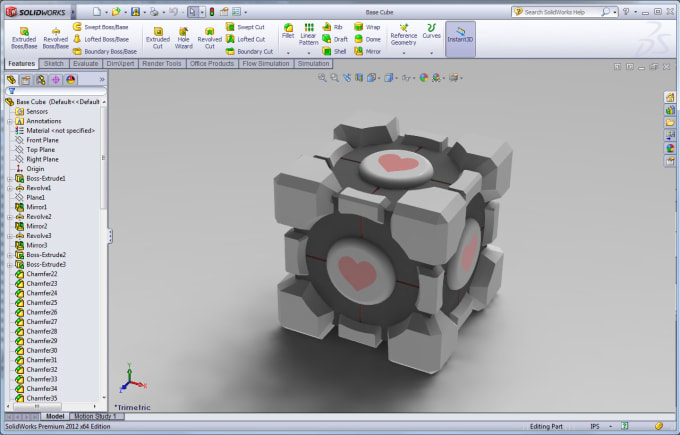The height and width of the screenshot is (435, 680).
Task: Select the Shell feature icon
Action: [334, 51]
